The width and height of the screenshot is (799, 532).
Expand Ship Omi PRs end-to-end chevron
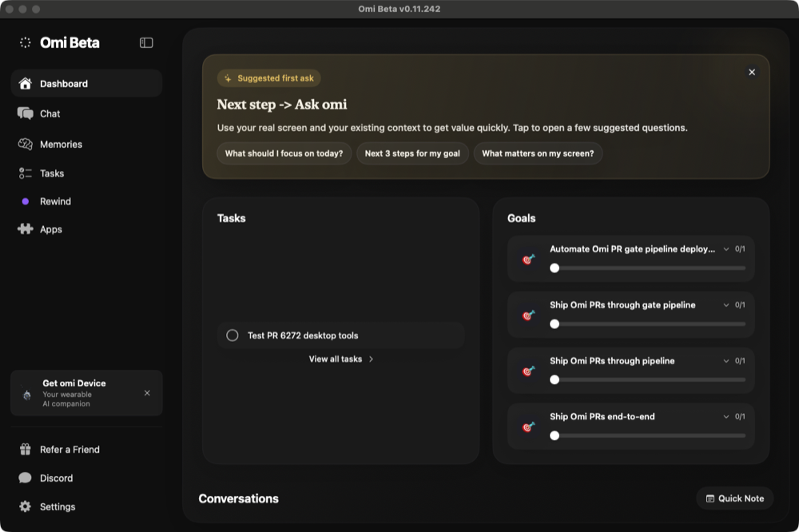coord(726,417)
